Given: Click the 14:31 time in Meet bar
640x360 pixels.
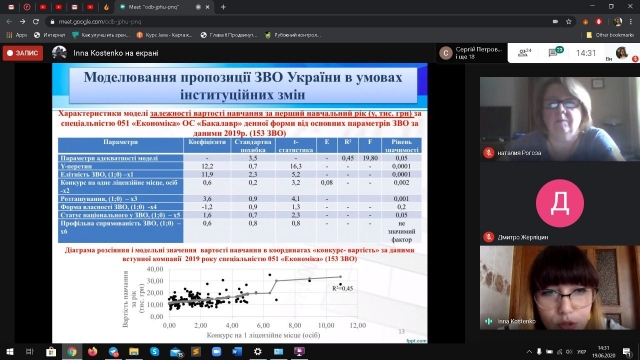Looking at the screenshot, I should coord(586,53).
